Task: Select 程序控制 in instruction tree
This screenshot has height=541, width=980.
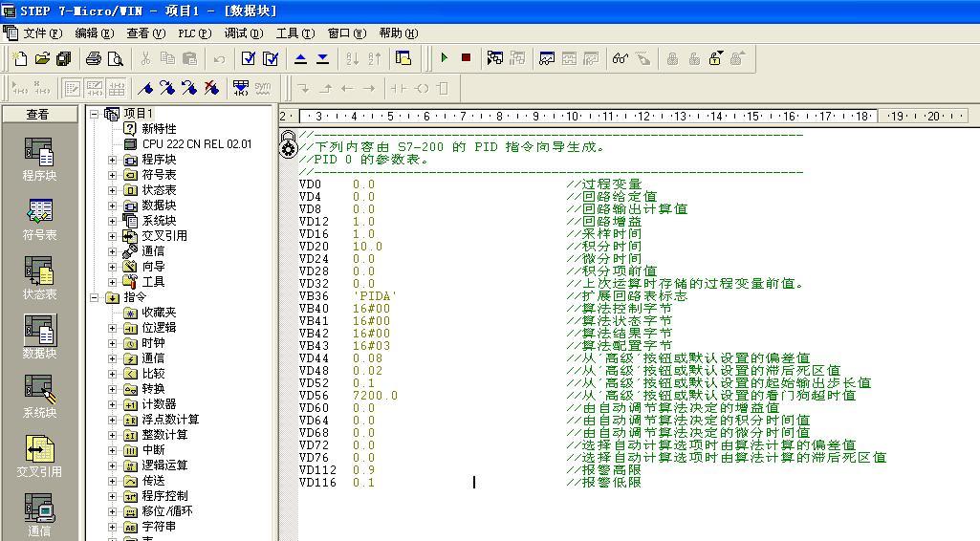Action: (x=164, y=496)
